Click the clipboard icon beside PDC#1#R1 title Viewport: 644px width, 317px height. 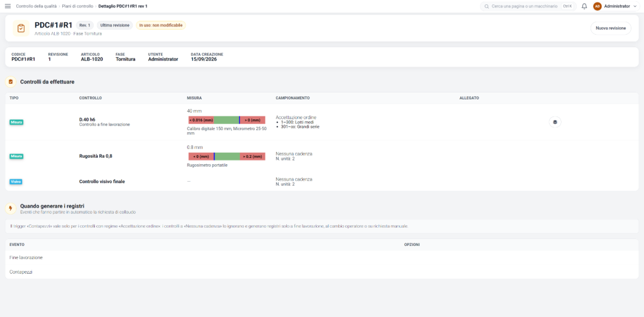(x=21, y=28)
